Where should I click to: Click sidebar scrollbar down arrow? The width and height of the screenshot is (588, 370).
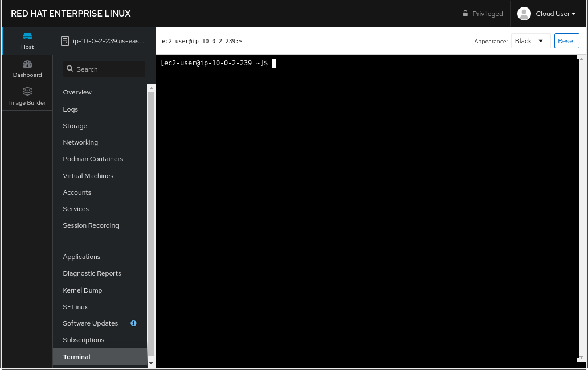[x=151, y=363]
